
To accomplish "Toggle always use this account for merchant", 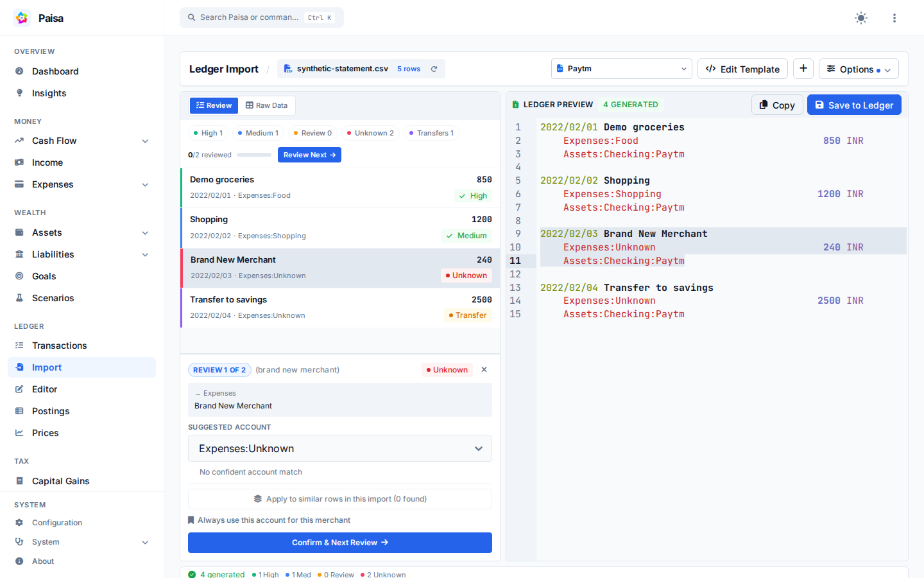I will coord(269,520).
